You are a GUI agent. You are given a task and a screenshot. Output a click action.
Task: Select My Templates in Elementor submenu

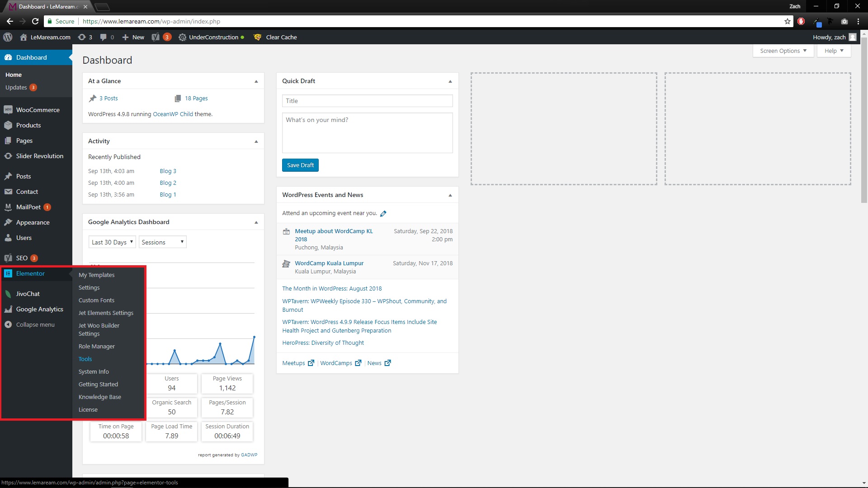pos(96,275)
